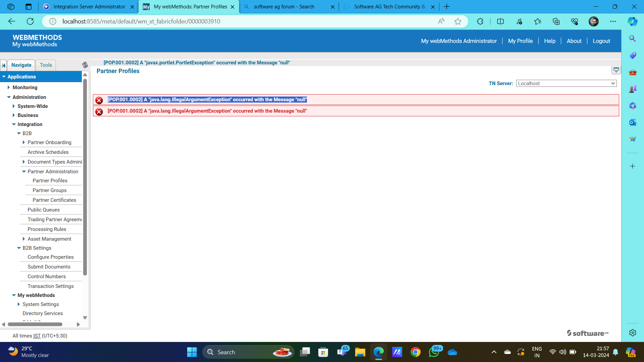644x362 pixels.
Task: Open browser extensions icon
Action: [x=480, y=21]
